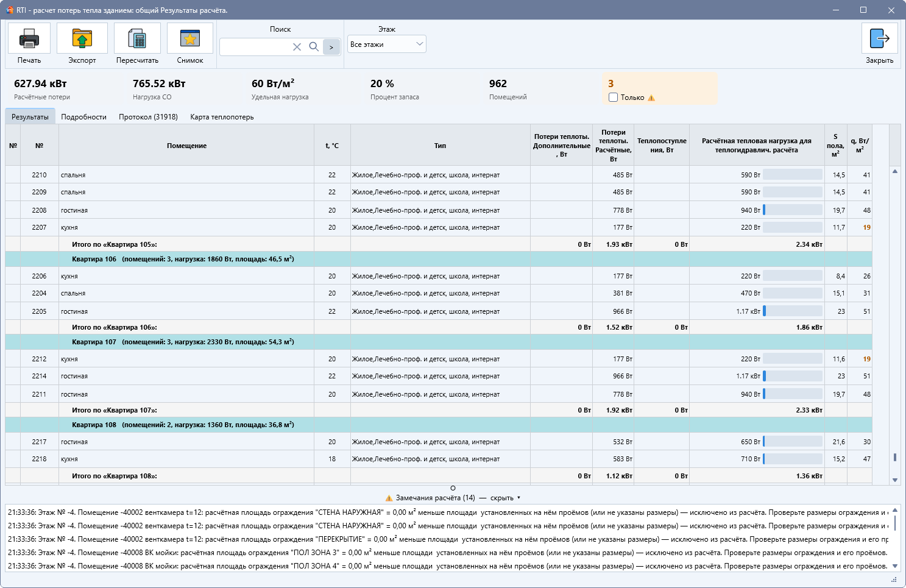The height and width of the screenshot is (588, 906).
Task: Click the Помещение column header
Action: coord(186,146)
